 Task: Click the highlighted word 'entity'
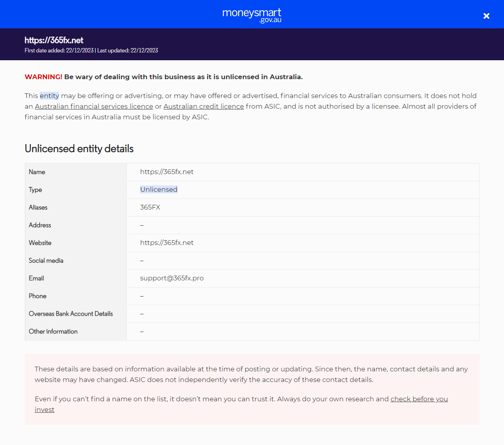tap(49, 96)
